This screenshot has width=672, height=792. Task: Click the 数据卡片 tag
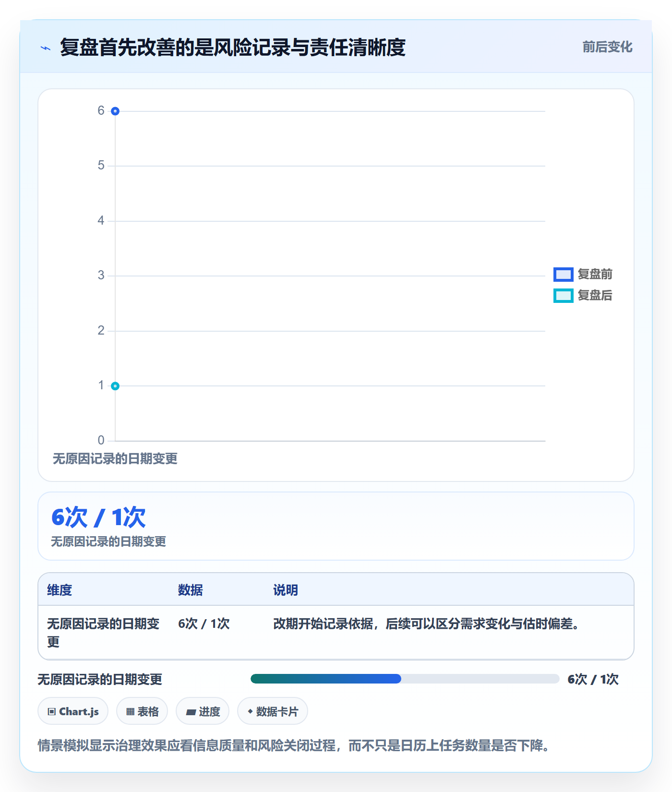coord(273,711)
